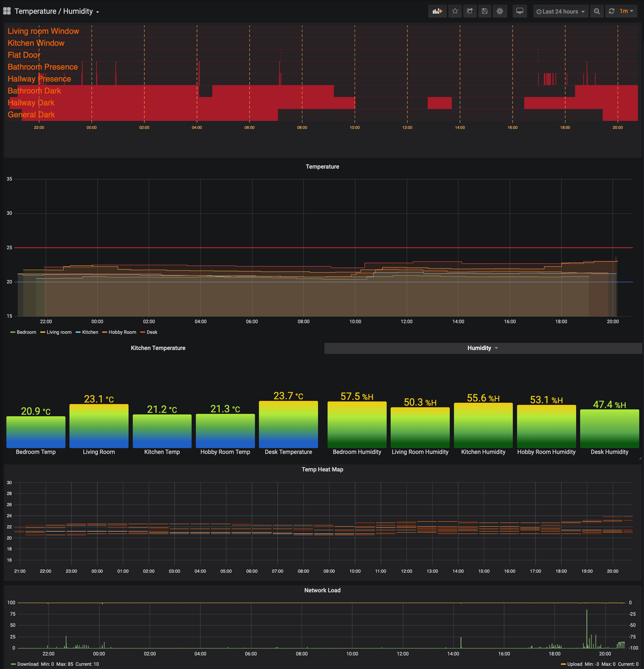Viewport: 644px width, 669px height.
Task: Cycle view mode with monitor icon
Action: [x=519, y=11]
